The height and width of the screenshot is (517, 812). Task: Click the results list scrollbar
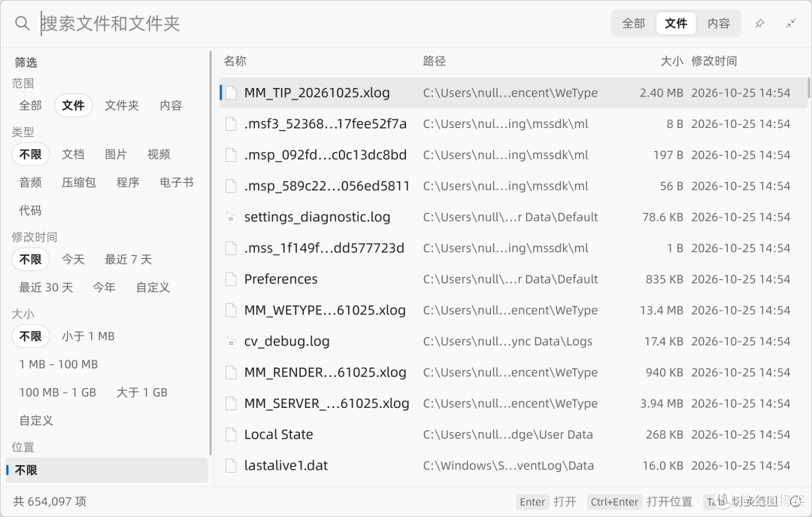808,87
